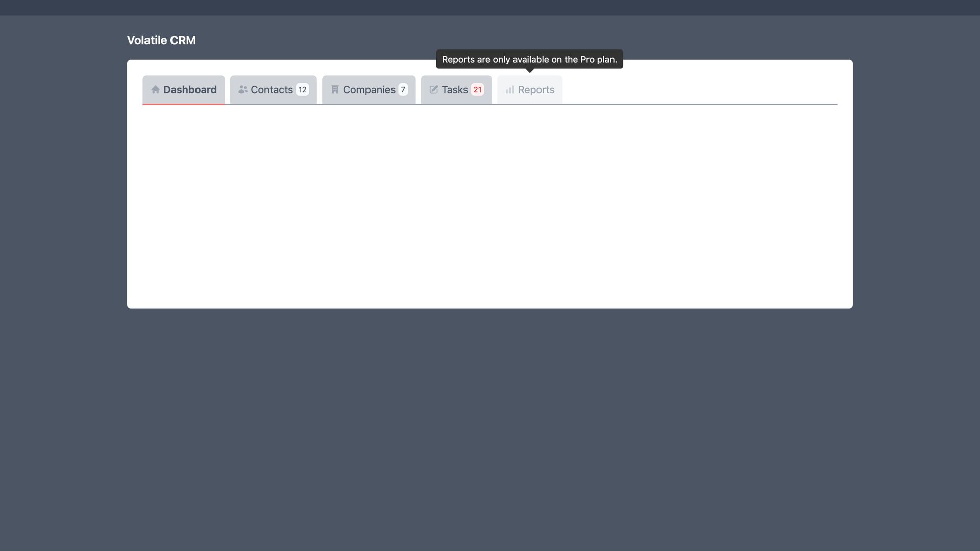Click the red Tasks badge 21
Viewport: 980px width, 551px height.
point(477,90)
